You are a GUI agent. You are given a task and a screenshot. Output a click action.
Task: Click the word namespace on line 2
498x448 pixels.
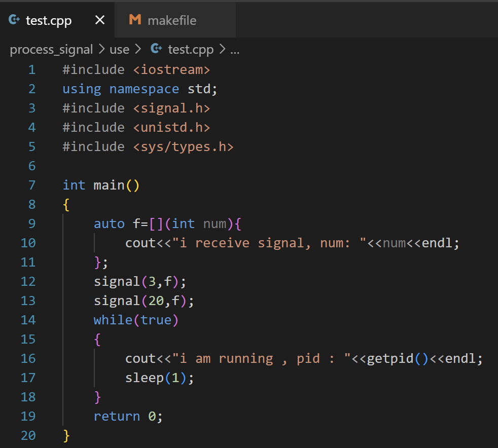click(x=144, y=89)
